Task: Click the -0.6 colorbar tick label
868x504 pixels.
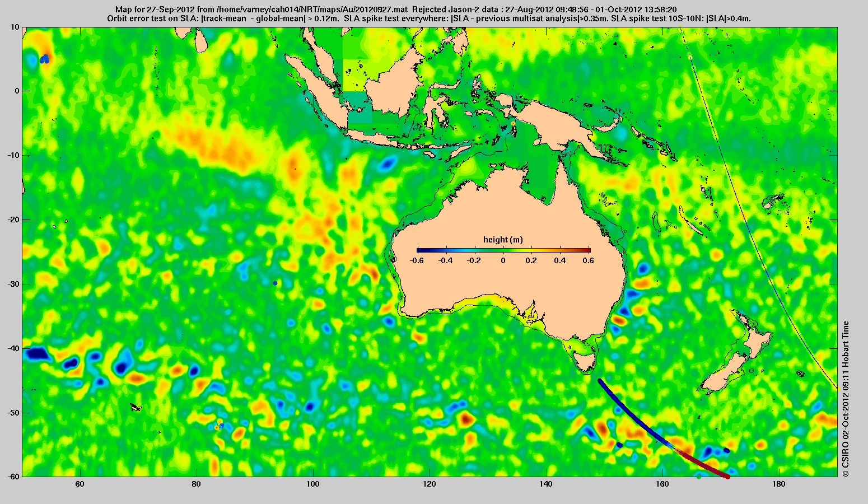Action: pyautogui.click(x=416, y=260)
